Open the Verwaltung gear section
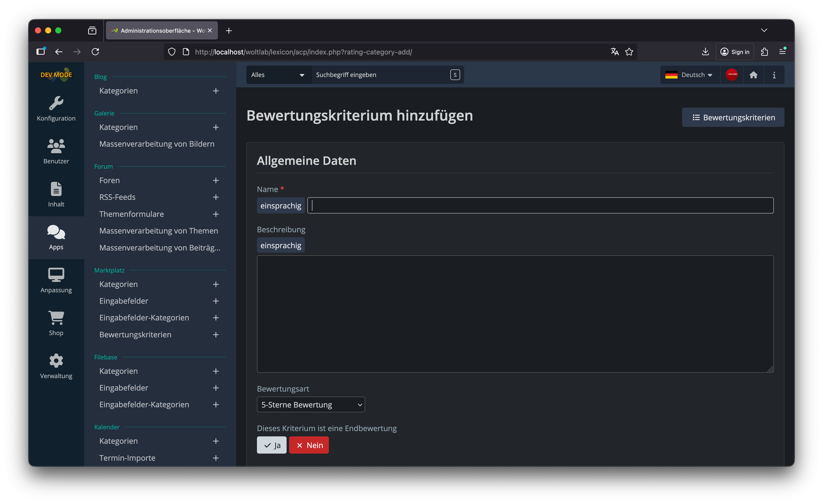The height and width of the screenshot is (504, 823). click(56, 366)
